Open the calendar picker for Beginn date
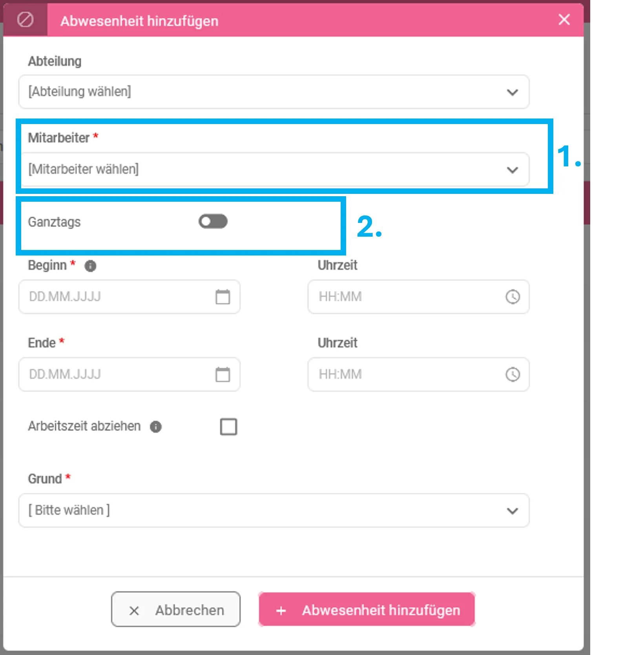The image size is (644, 655). pos(223,297)
